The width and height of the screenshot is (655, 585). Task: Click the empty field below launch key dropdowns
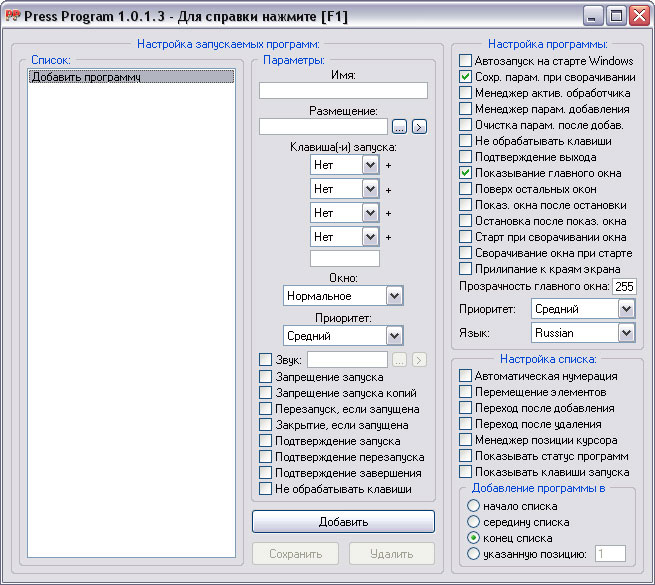click(x=345, y=258)
